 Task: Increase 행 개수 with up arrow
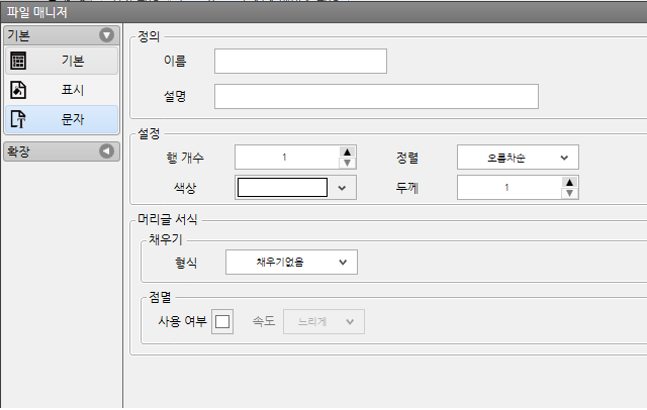[x=347, y=152]
